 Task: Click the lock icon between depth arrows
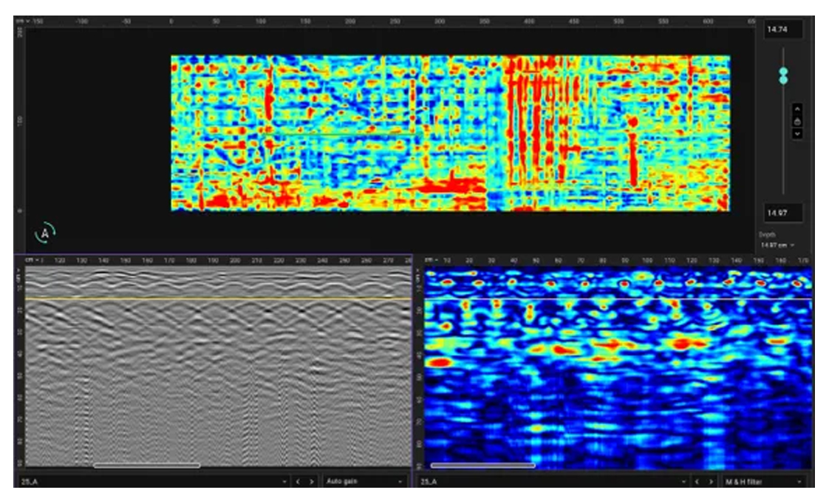[x=797, y=121]
